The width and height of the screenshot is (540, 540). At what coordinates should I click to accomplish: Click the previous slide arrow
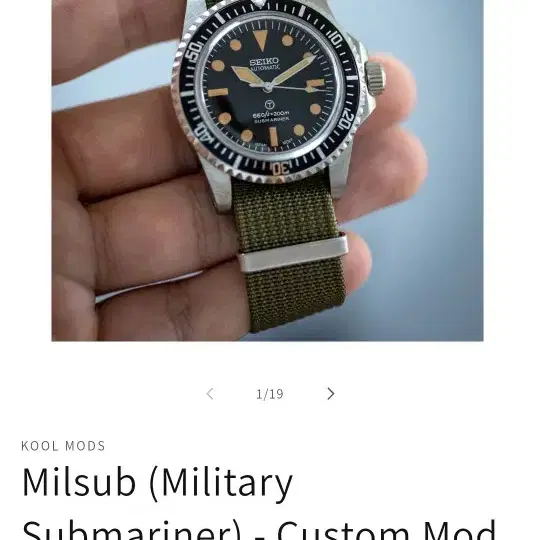tap(210, 394)
